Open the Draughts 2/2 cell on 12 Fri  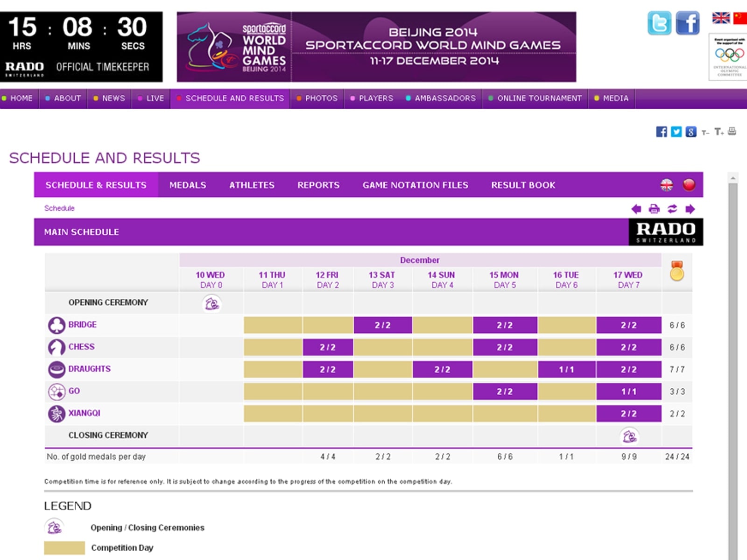(x=328, y=370)
